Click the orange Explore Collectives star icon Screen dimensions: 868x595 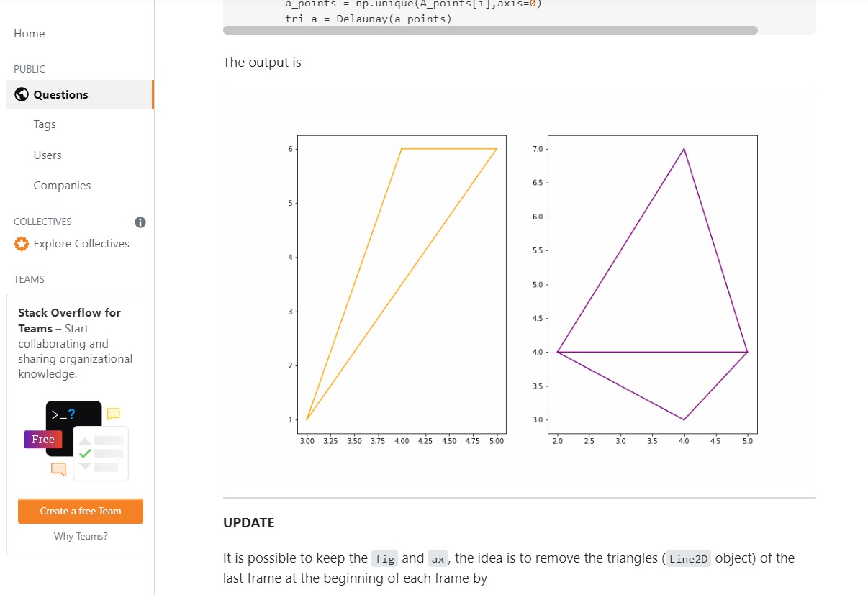pos(22,244)
